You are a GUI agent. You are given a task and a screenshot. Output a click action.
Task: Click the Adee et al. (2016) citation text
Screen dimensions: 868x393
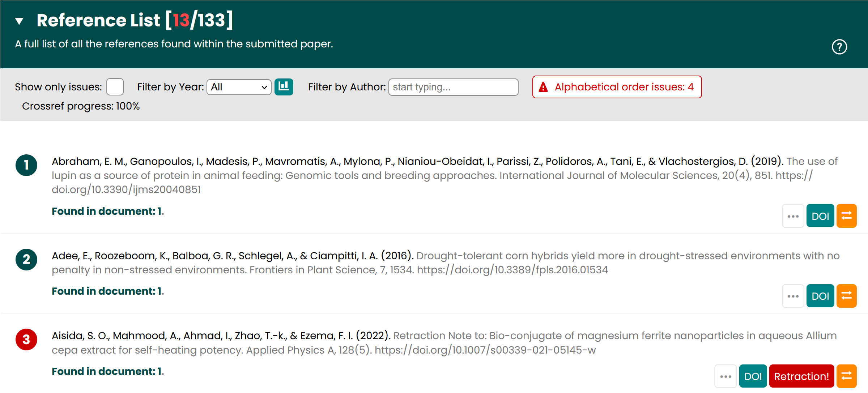tap(446, 263)
